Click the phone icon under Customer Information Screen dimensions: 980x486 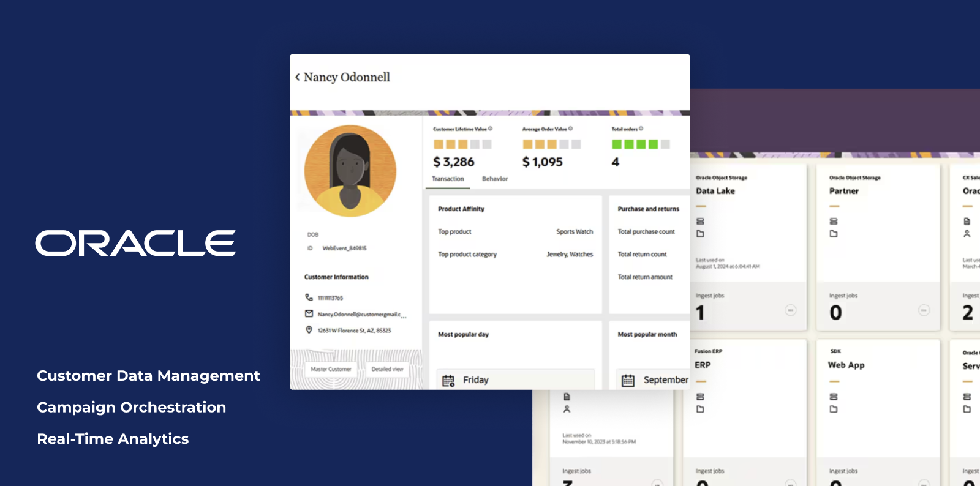point(309,297)
